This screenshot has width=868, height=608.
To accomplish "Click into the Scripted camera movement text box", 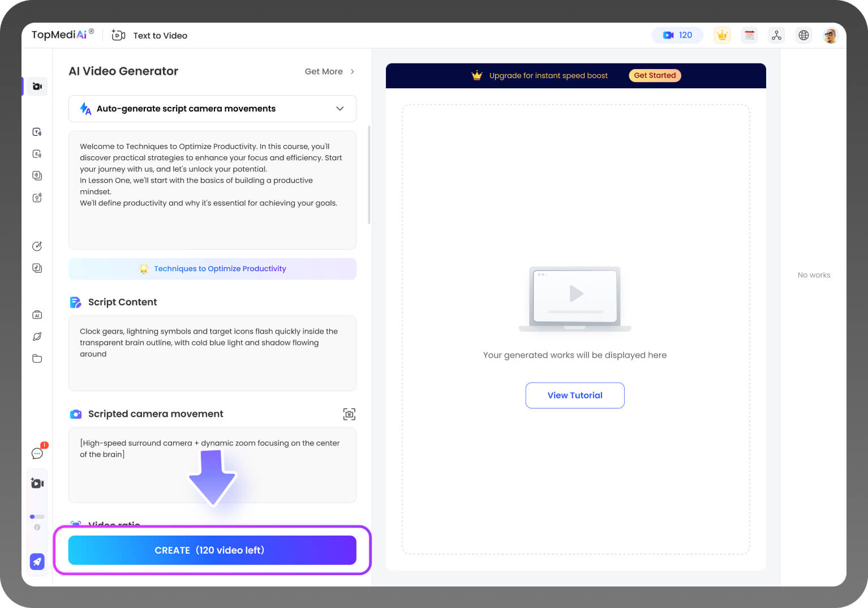I will [x=212, y=465].
